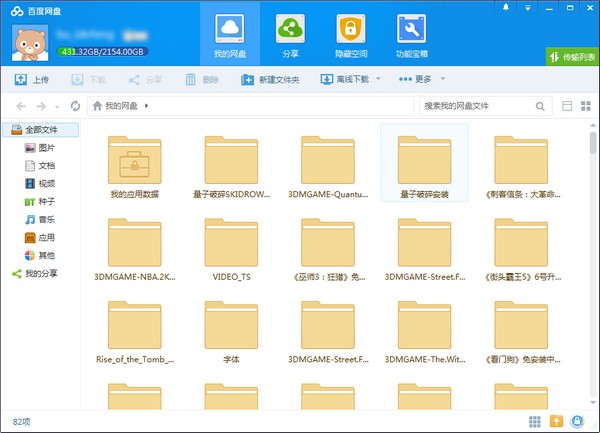This screenshot has width=600, height=433.
Task: Select the 3DMGAME-Street.F... folder beside 字体
Action: [328, 332]
